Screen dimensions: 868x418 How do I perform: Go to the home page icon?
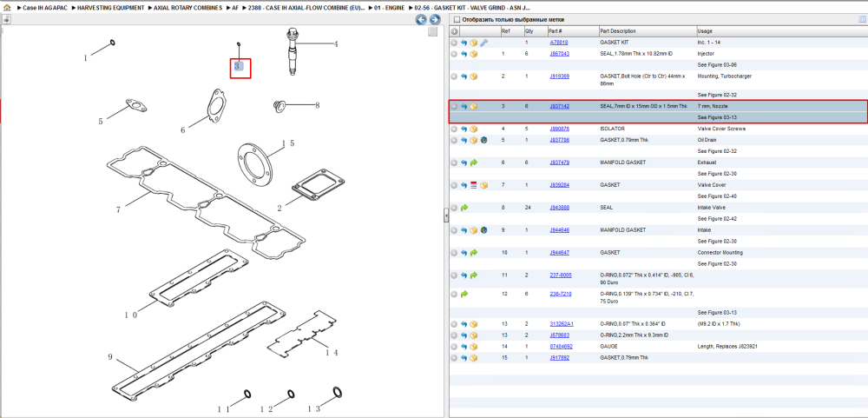click(x=7, y=9)
